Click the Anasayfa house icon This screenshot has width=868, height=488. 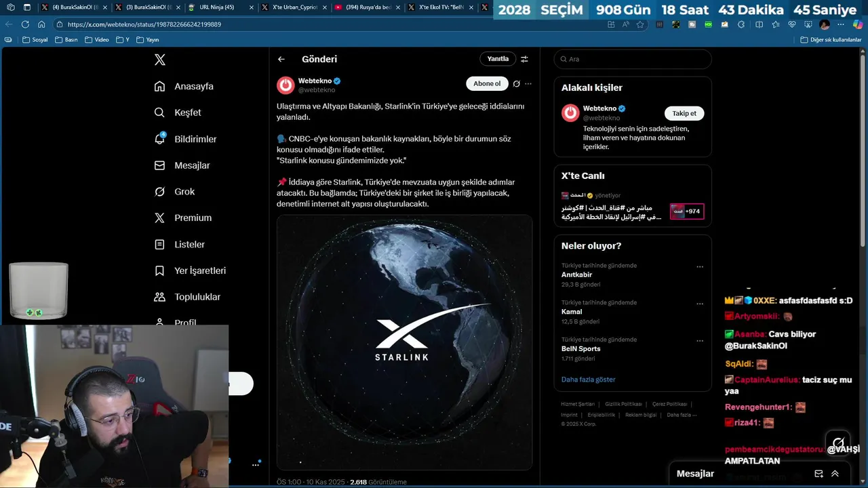click(x=159, y=86)
